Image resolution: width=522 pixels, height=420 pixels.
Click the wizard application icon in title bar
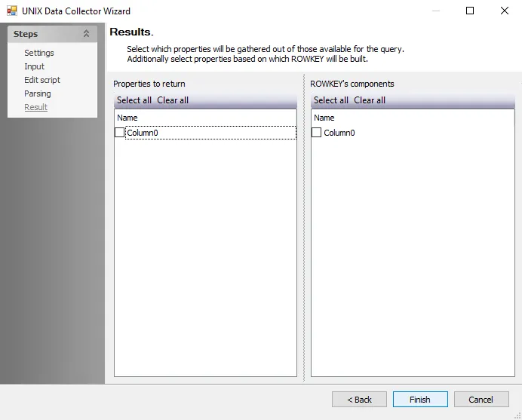12,11
